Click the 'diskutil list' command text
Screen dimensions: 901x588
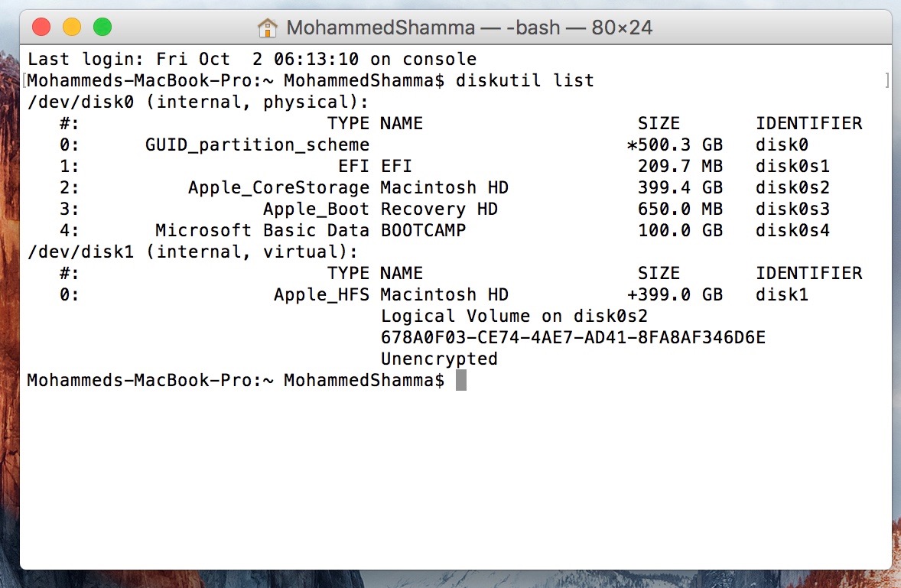point(525,80)
